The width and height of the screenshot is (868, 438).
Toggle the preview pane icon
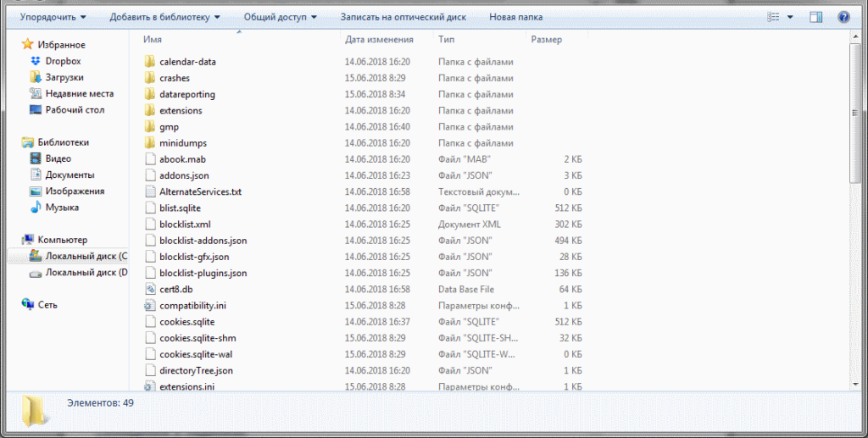[x=815, y=17]
